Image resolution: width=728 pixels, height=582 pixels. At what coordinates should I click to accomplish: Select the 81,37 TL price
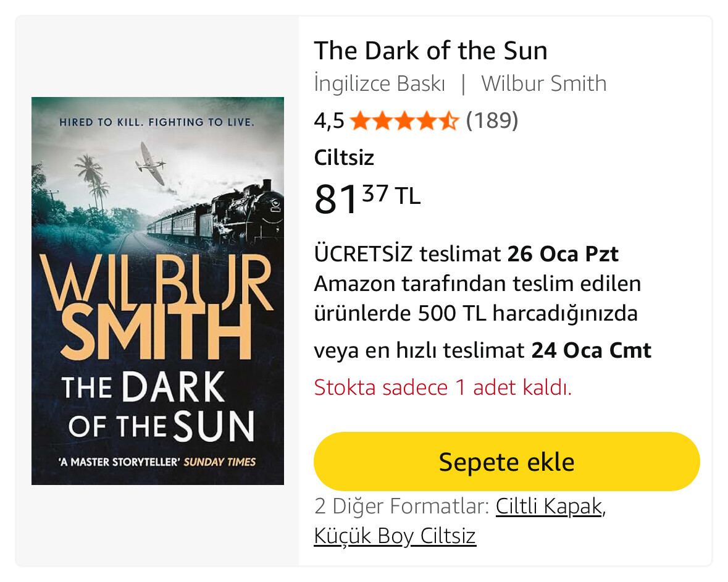click(x=367, y=199)
